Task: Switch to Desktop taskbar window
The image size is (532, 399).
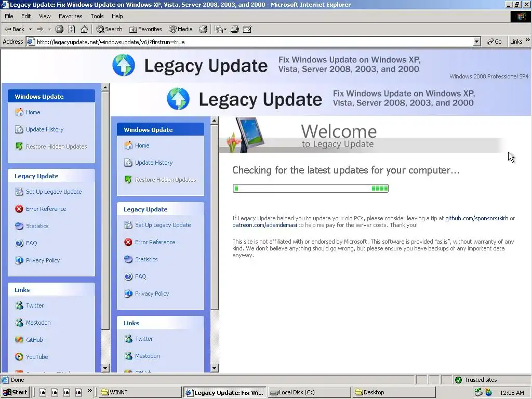Action: pos(394,392)
